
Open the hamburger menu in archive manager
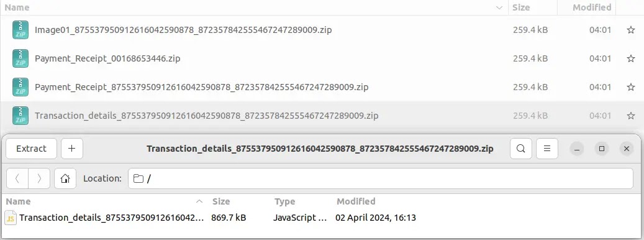tap(546, 149)
